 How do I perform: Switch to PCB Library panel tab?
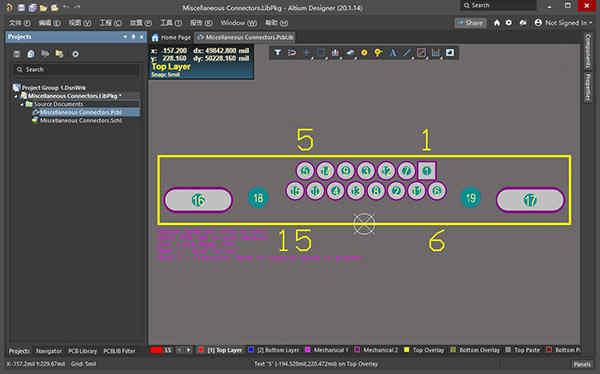(x=82, y=351)
